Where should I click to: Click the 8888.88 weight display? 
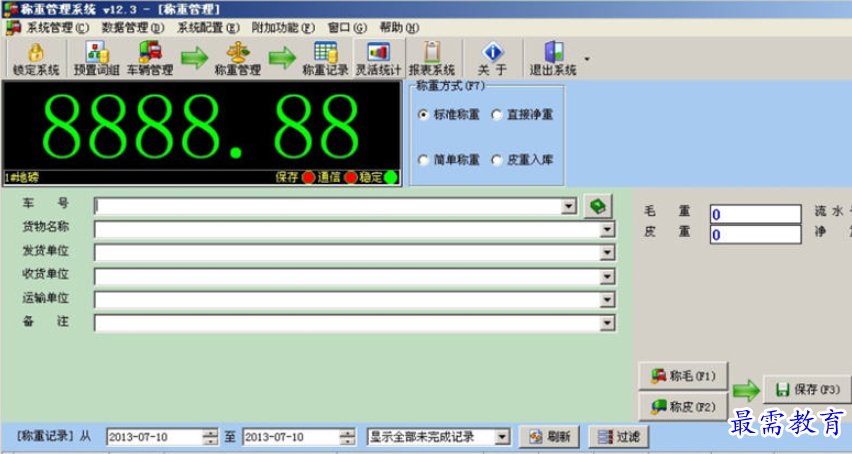tap(201, 127)
